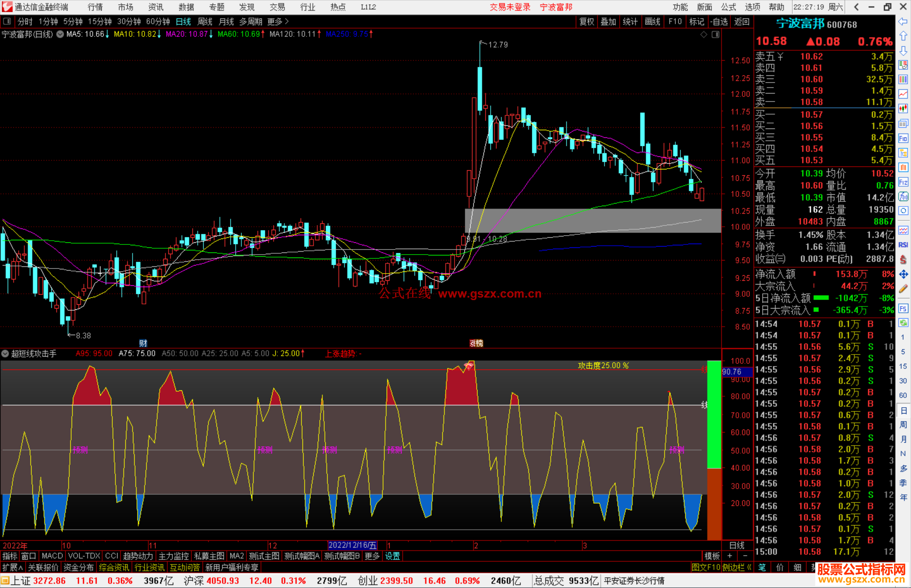Viewport: 911px width, 588px height.
Task: Click the candlestick chart sidebar icon
Action: pyautogui.click(x=903, y=109)
